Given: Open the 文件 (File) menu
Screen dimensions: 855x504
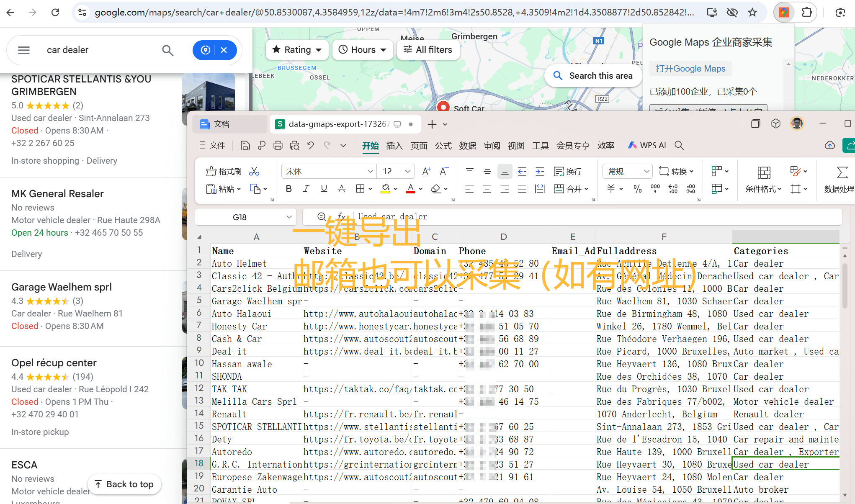Looking at the screenshot, I should [x=212, y=145].
